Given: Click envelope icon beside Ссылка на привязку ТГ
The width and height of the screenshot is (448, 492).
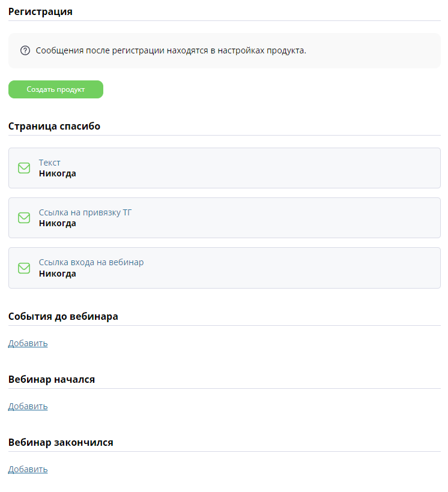Looking at the screenshot, I should (24, 218).
